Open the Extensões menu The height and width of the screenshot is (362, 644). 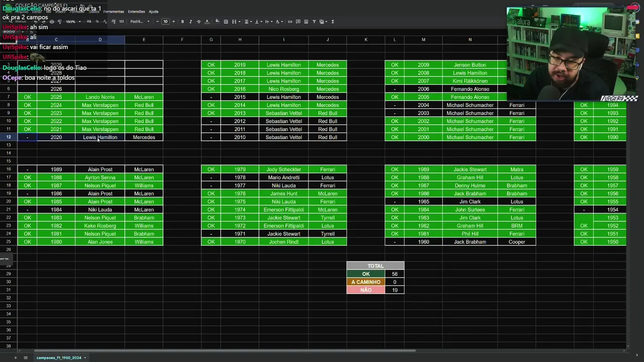[x=136, y=12]
